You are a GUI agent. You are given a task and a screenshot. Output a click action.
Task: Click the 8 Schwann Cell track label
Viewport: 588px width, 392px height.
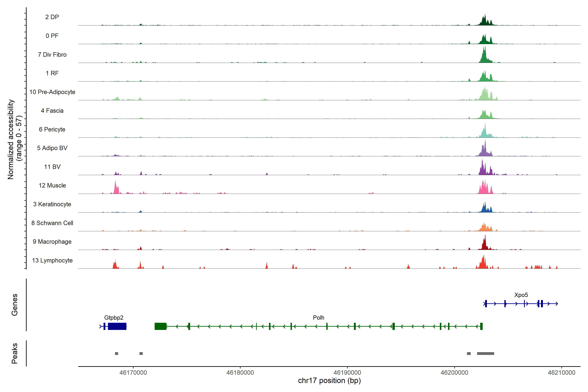point(52,223)
